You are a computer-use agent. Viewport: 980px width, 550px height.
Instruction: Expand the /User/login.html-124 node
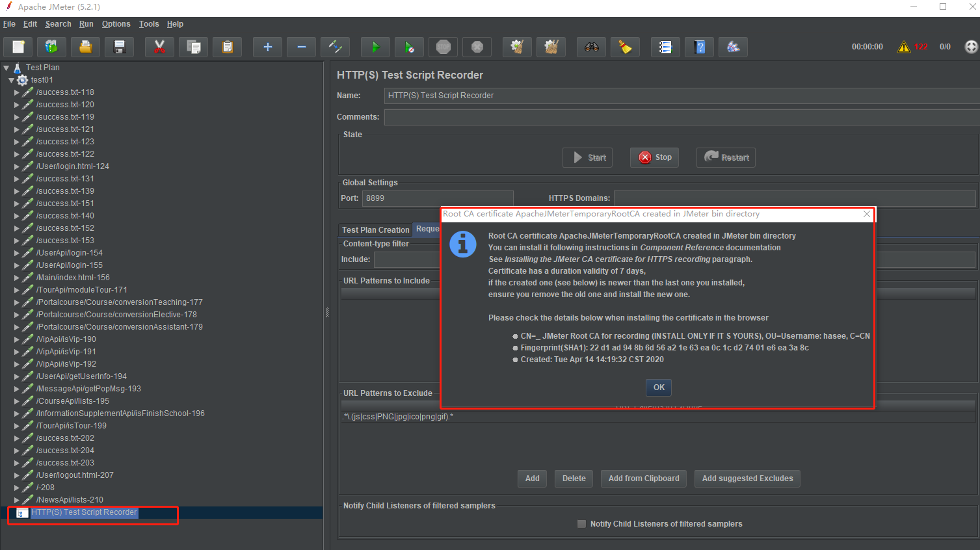17,166
